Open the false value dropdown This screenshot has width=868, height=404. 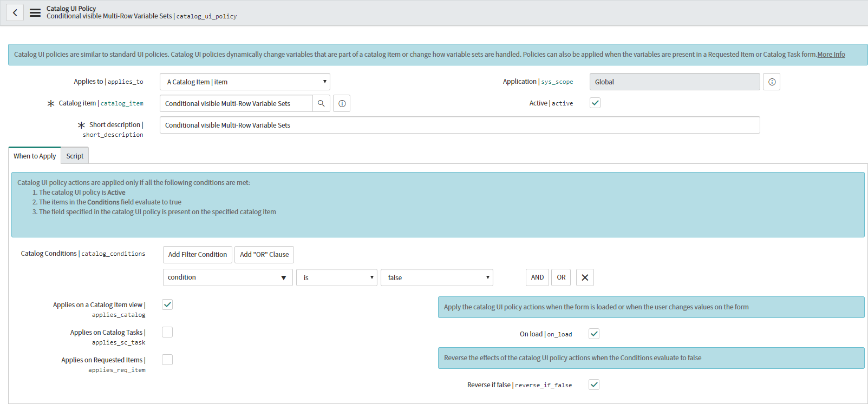pyautogui.click(x=437, y=277)
